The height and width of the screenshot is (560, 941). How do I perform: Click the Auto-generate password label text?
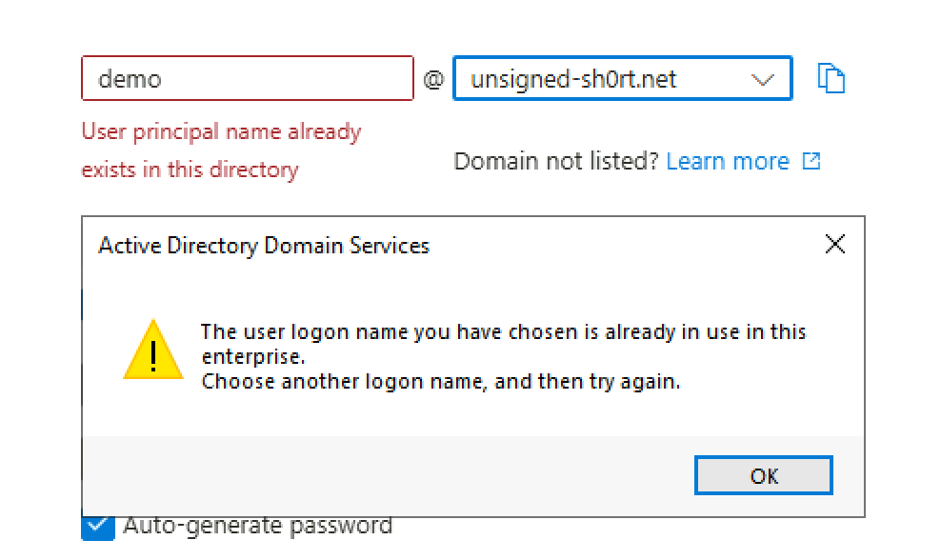click(x=257, y=525)
